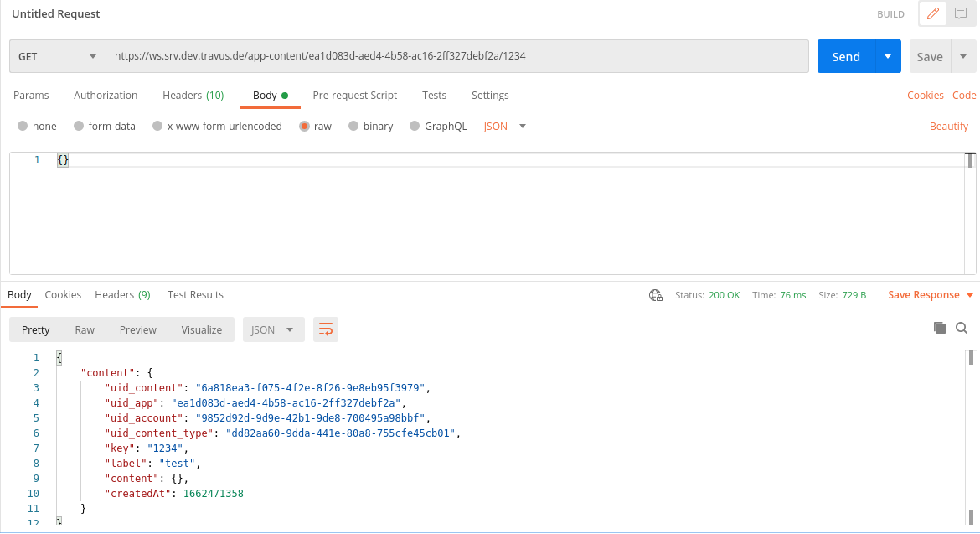Switch to the Authorization tab
980x534 pixels.
click(x=106, y=96)
